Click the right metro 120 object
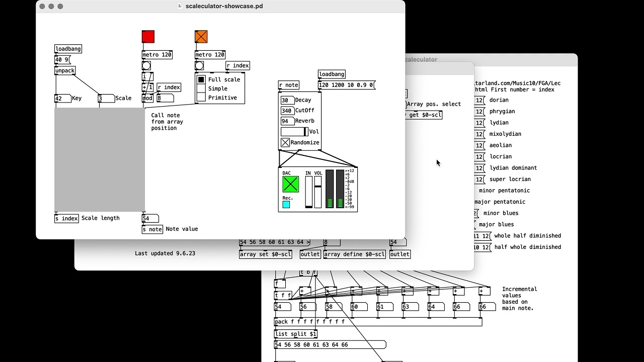The image size is (644, 362). coord(210,55)
